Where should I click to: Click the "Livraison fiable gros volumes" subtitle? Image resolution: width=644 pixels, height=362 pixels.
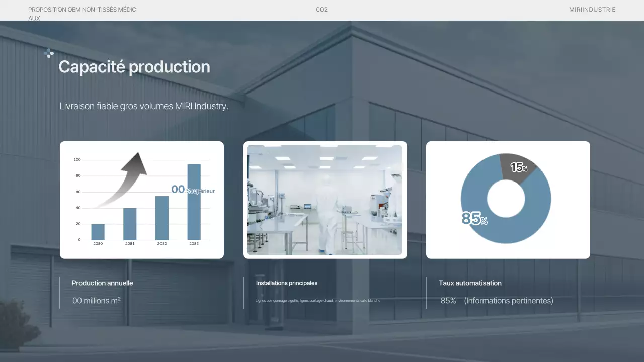(144, 106)
